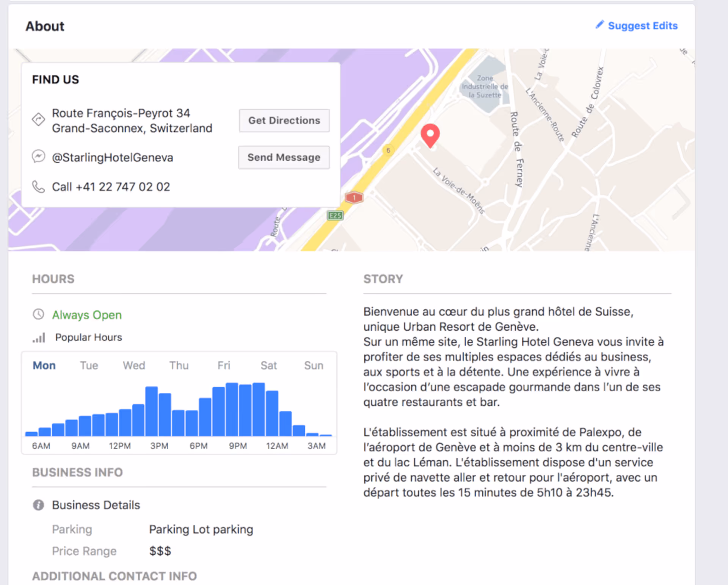Select the Sat popular hours tab
The image size is (728, 585).
click(x=268, y=365)
